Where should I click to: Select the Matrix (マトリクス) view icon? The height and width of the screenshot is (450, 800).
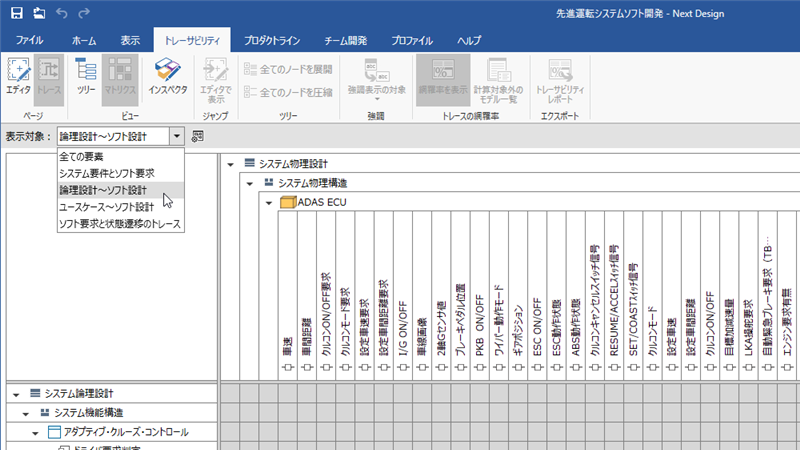(120, 76)
